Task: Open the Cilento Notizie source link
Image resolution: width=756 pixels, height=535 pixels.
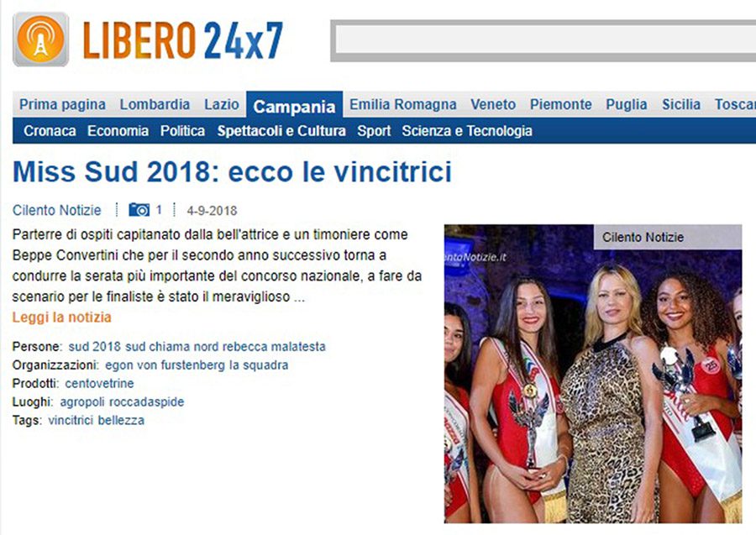Action: (57, 210)
